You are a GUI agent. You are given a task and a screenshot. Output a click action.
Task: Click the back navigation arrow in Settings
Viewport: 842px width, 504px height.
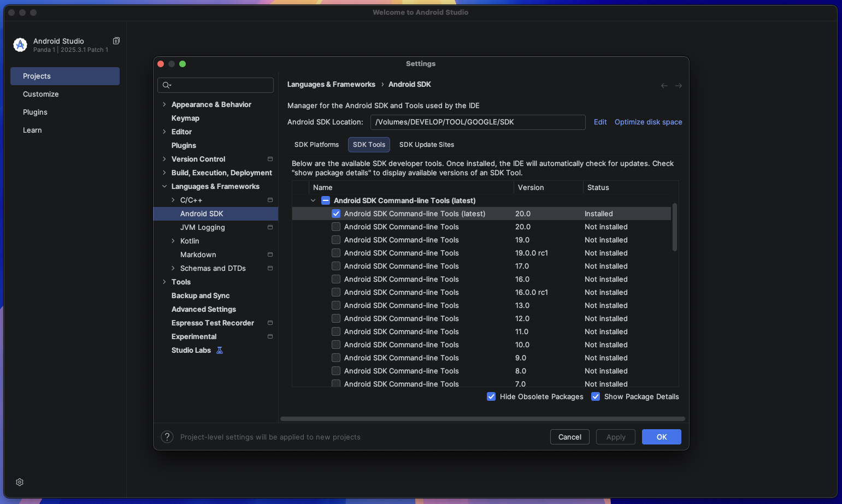(664, 86)
